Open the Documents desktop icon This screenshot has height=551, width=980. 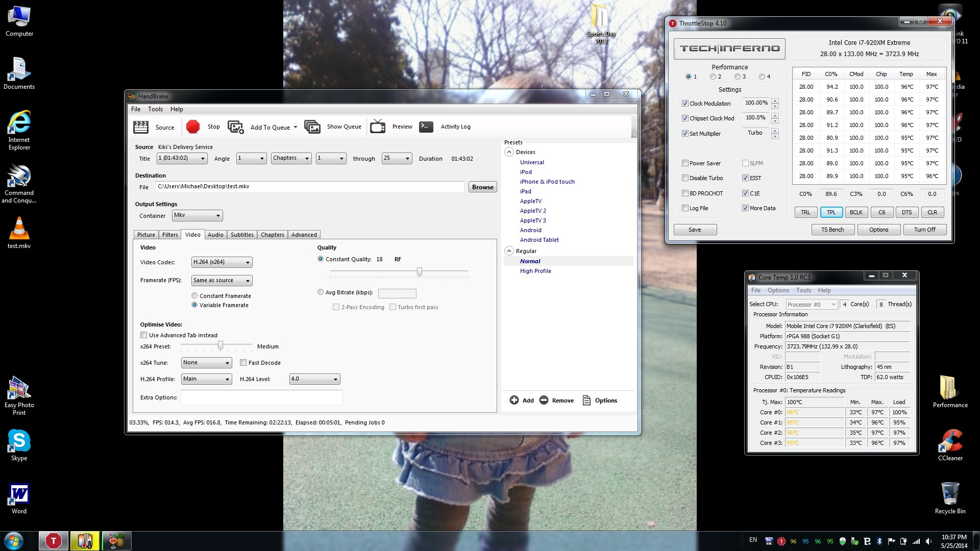pyautogui.click(x=19, y=73)
